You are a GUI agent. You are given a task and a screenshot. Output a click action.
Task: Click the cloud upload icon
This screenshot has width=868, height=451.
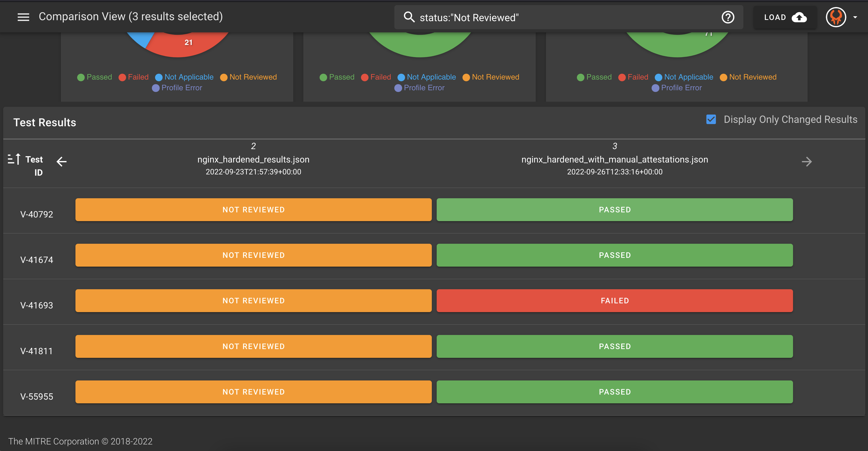(799, 17)
